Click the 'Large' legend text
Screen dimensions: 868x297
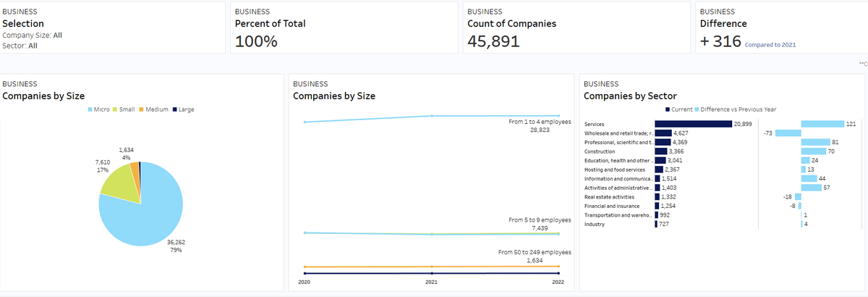(x=186, y=109)
